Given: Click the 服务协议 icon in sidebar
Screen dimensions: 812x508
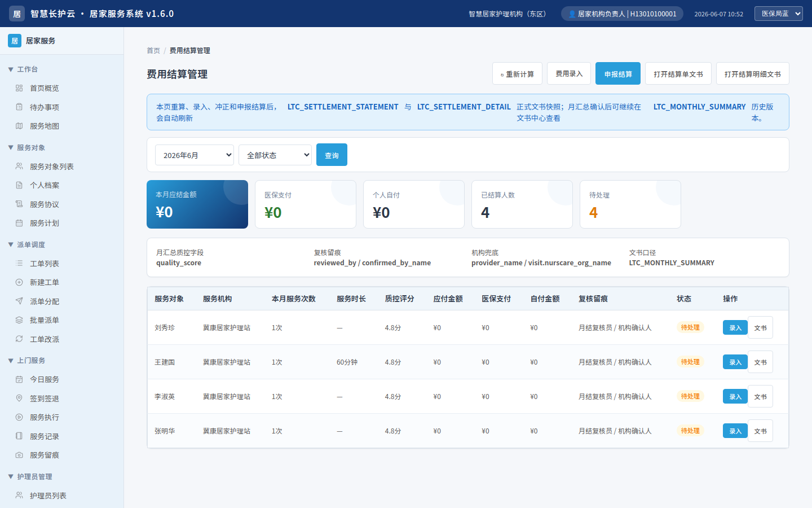Looking at the screenshot, I should [19, 204].
